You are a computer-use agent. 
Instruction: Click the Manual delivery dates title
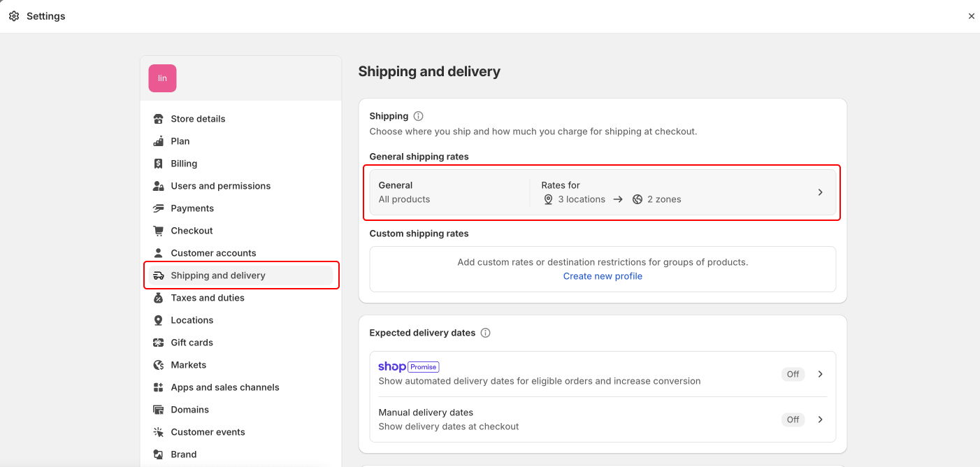pyautogui.click(x=426, y=412)
